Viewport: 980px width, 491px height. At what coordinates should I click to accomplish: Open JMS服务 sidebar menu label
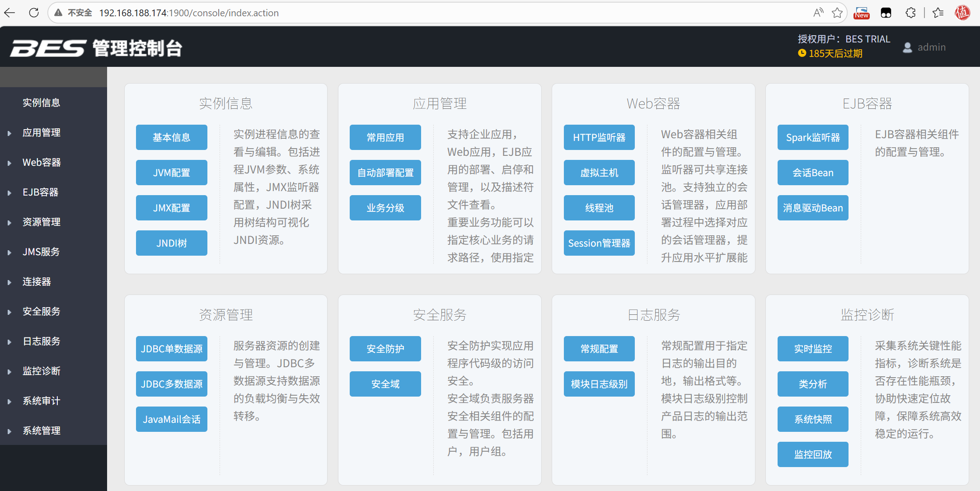click(41, 252)
